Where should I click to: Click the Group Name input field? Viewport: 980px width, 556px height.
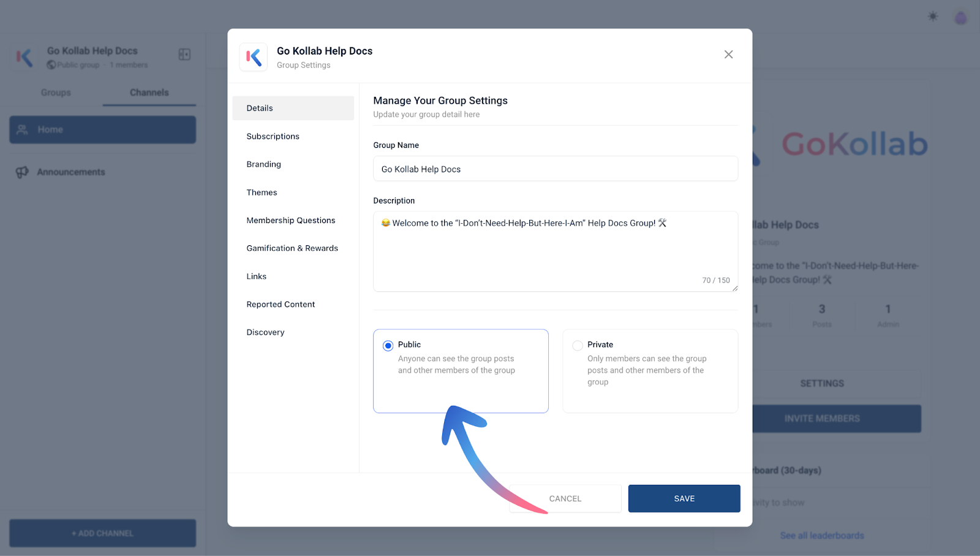(x=556, y=169)
